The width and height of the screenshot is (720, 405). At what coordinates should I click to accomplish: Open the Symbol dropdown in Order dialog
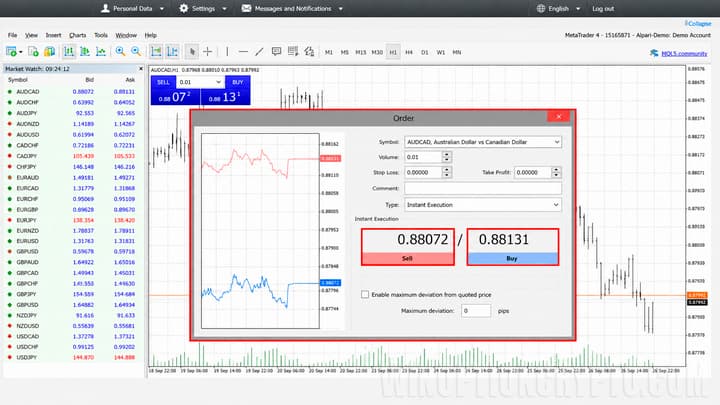(x=483, y=142)
